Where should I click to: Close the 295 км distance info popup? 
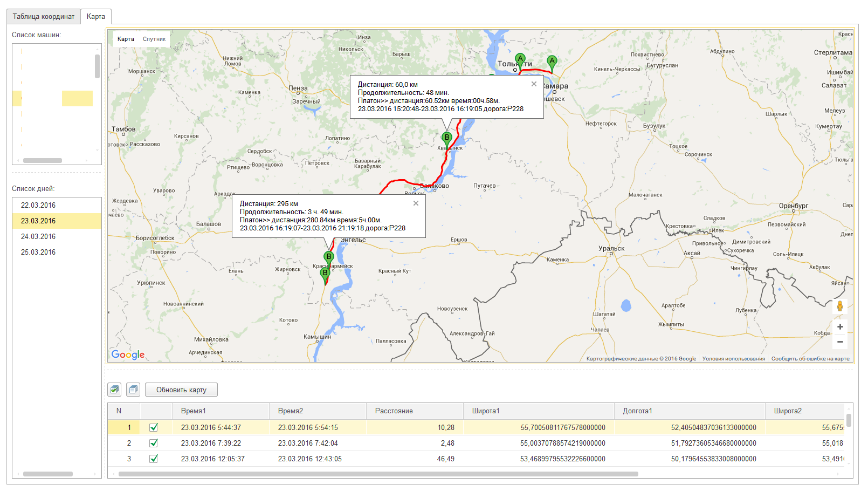coord(416,203)
